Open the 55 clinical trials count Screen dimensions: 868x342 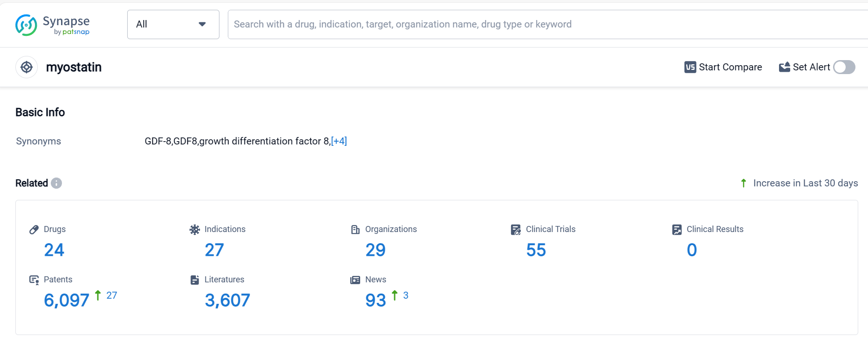point(536,250)
